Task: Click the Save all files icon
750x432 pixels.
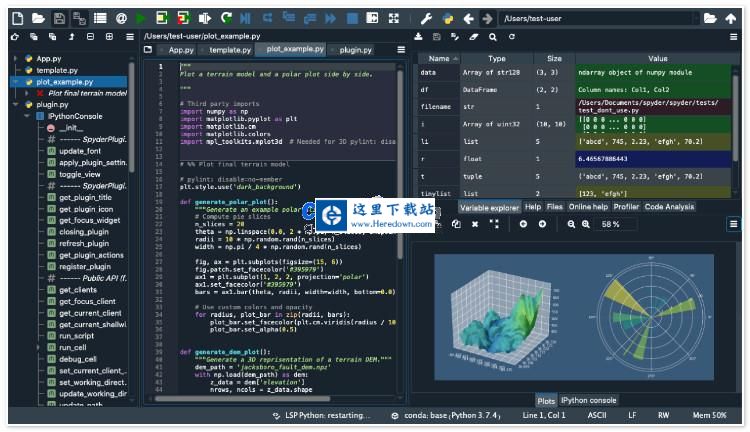Action: (x=79, y=18)
